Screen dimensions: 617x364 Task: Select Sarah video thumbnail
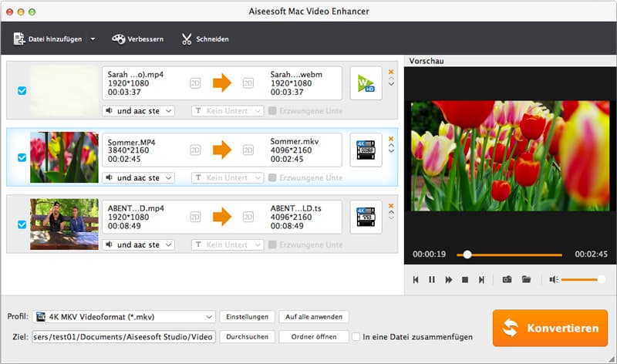click(64, 90)
